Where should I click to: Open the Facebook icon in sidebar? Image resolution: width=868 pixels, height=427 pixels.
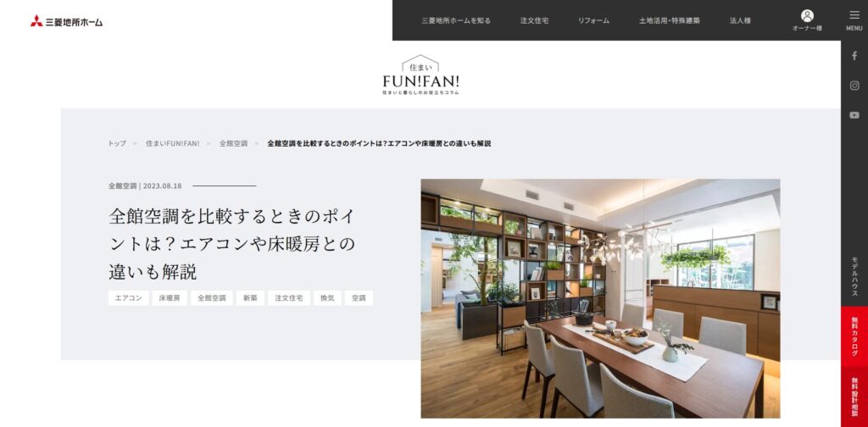[x=854, y=56]
